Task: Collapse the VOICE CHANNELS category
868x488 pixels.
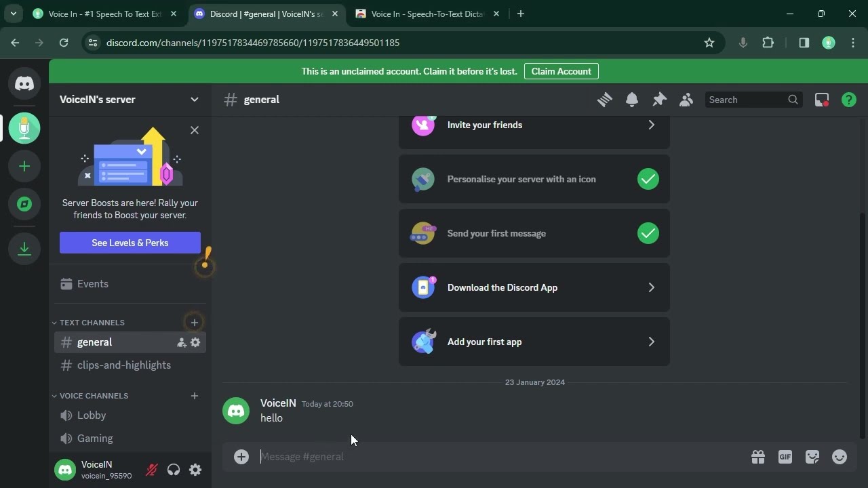Action: coord(91,396)
